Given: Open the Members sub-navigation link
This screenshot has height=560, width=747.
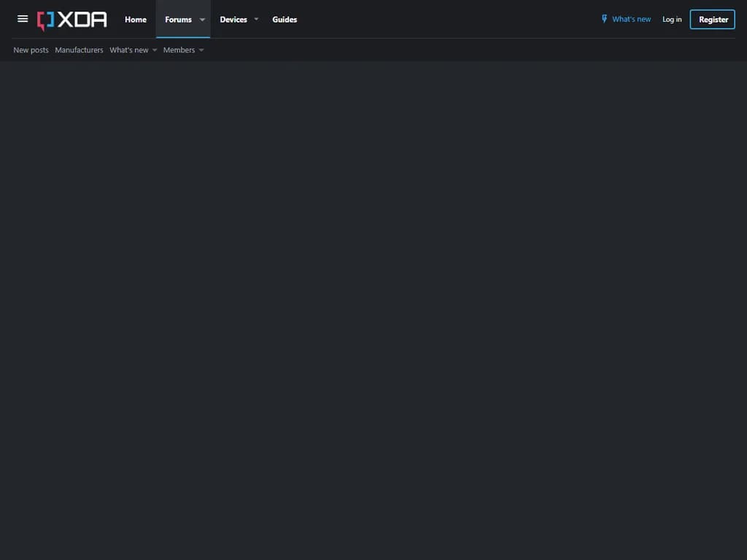Looking at the screenshot, I should [x=179, y=50].
